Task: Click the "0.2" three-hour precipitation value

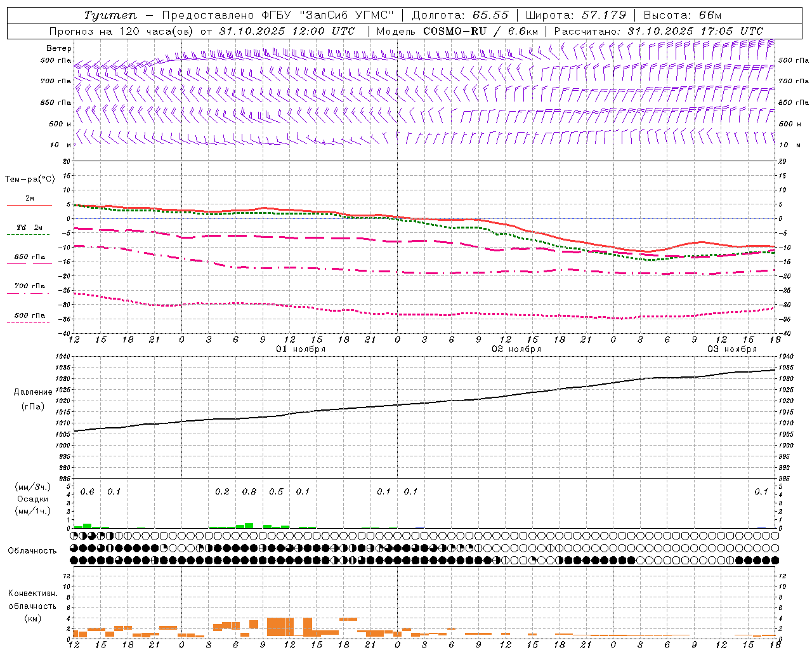Action: [x=222, y=492]
